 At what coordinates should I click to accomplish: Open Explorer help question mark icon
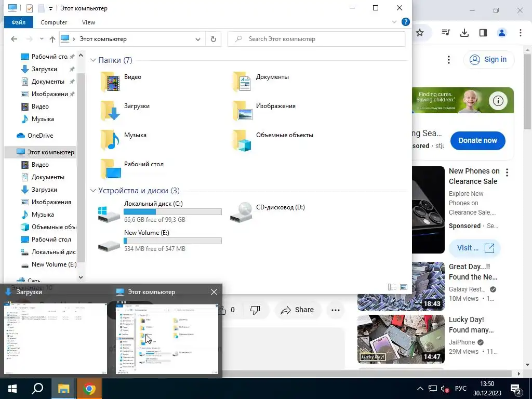[x=405, y=22]
